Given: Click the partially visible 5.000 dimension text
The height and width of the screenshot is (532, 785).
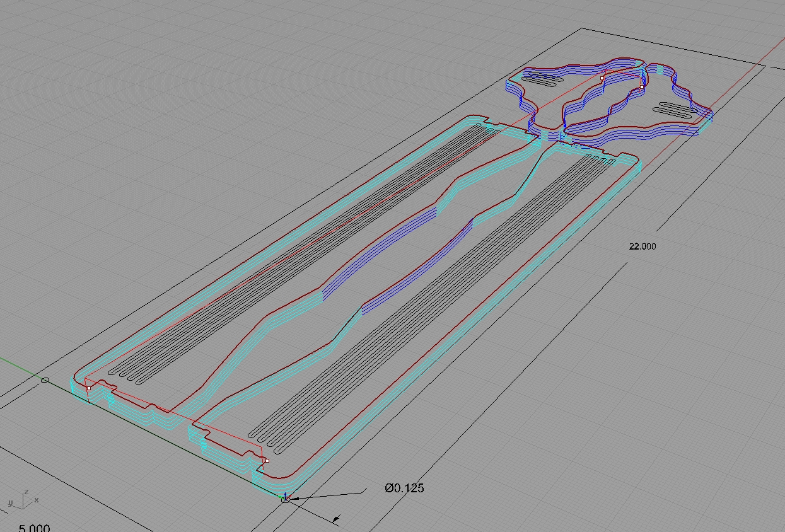Looking at the screenshot, I should (34, 528).
